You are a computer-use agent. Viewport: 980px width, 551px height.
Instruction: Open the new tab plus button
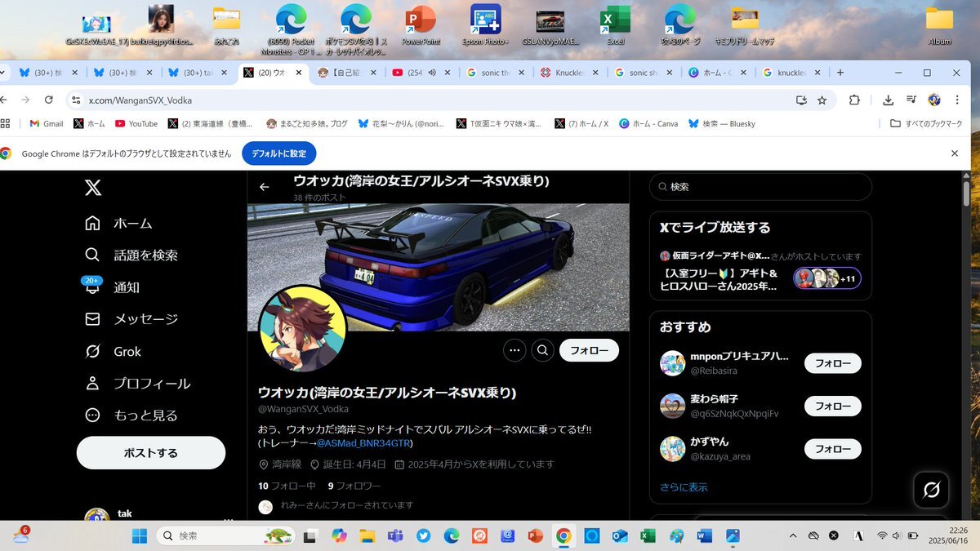click(840, 73)
